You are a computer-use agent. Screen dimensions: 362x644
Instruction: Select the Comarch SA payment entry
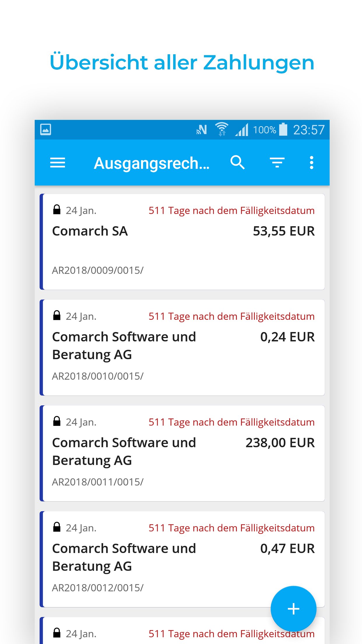coord(90,231)
